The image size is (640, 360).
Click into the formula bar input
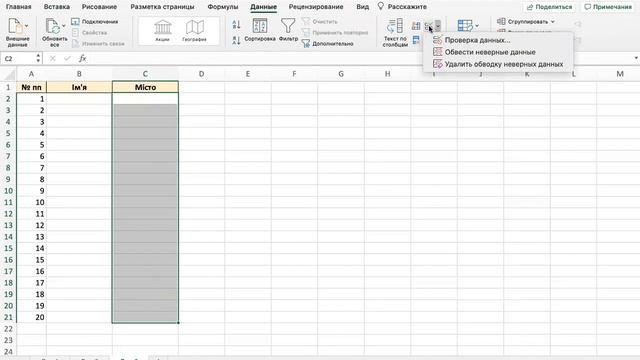pos(359,58)
